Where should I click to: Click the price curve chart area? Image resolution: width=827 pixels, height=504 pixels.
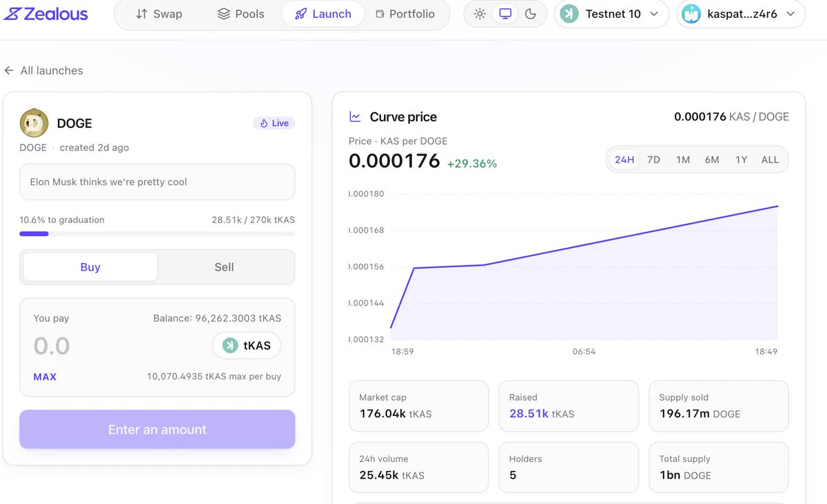(584, 269)
